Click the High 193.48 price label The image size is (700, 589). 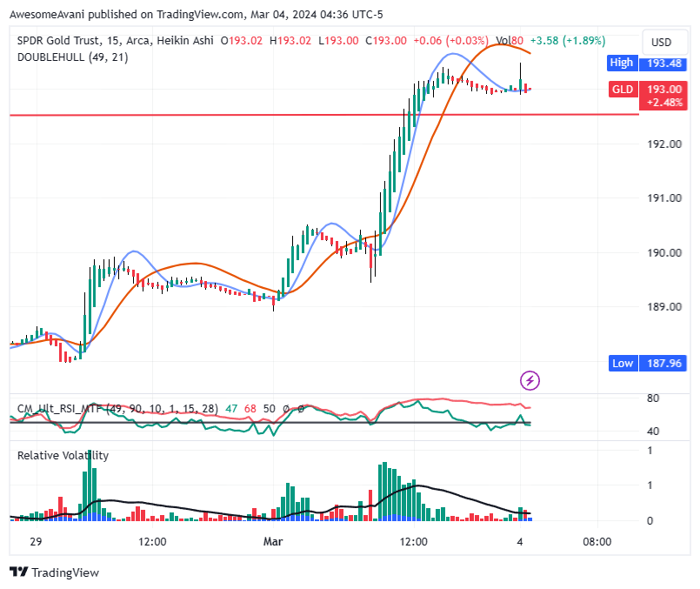pyautogui.click(x=646, y=63)
